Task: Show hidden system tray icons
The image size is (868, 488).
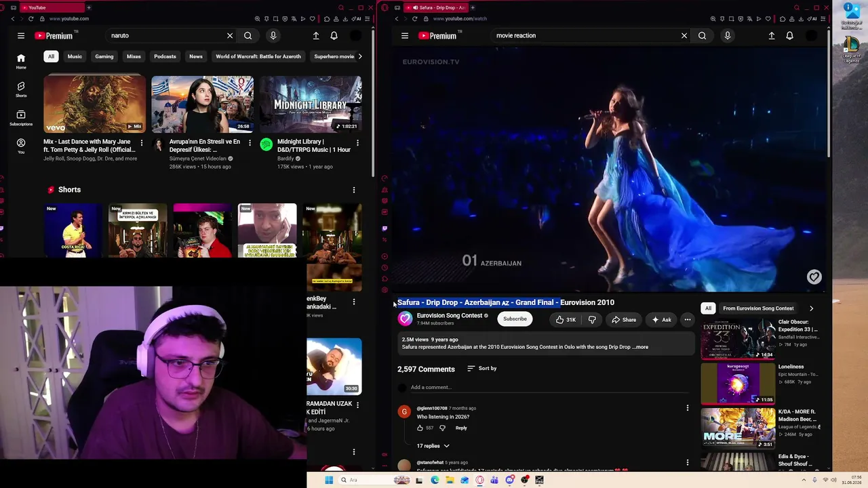Action: coord(806,481)
